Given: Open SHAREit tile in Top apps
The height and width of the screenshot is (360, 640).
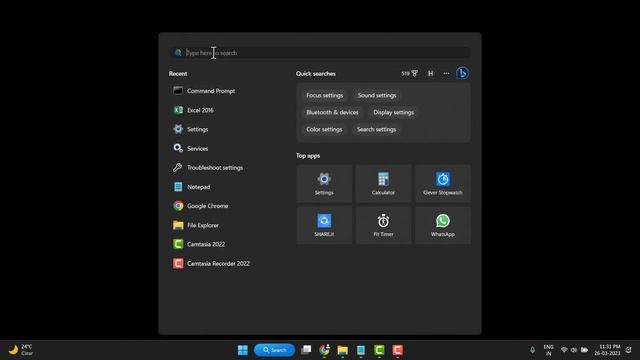Looking at the screenshot, I should point(324,225).
